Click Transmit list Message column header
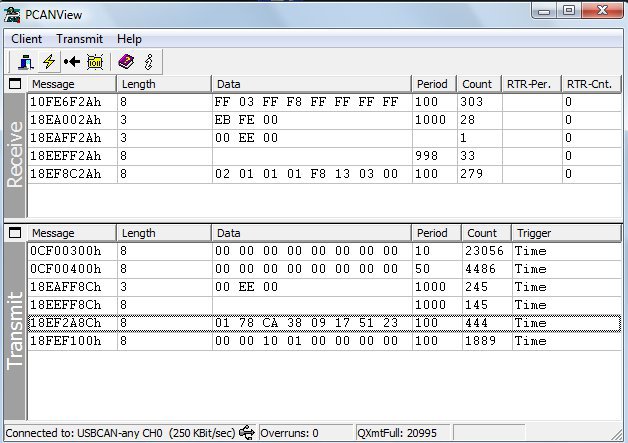The image size is (628, 443). click(x=72, y=233)
